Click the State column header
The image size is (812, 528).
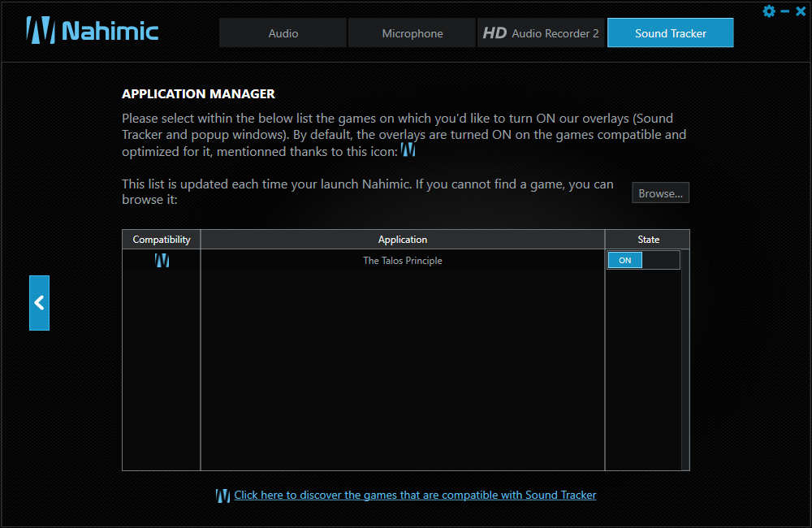[648, 240]
